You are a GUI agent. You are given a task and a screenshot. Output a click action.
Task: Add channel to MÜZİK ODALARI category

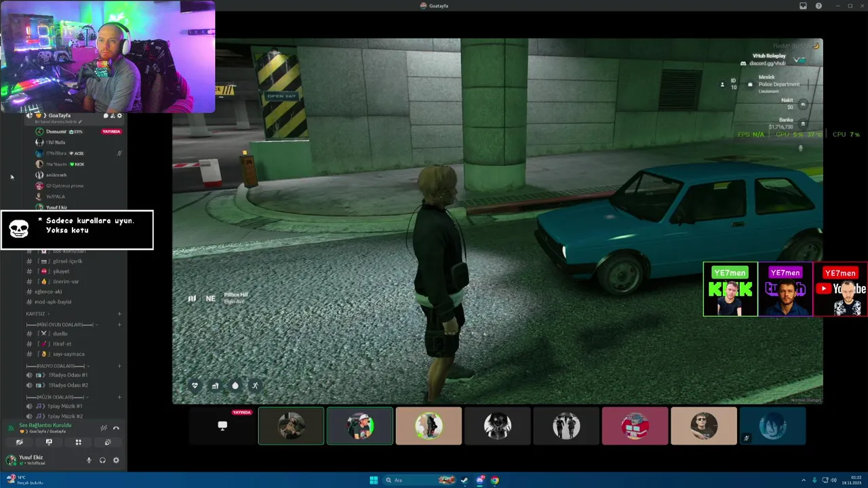[x=119, y=396]
